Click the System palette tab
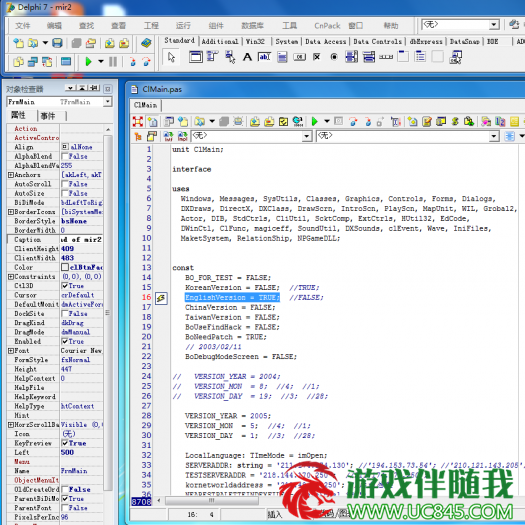 (x=287, y=41)
